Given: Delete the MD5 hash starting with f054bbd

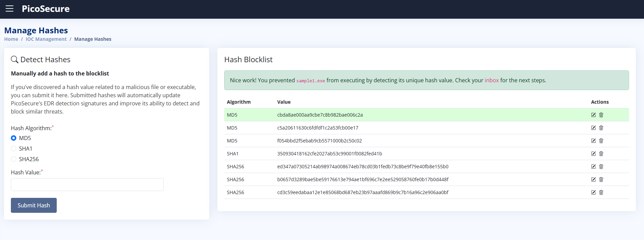Looking at the screenshot, I should coord(601,141).
